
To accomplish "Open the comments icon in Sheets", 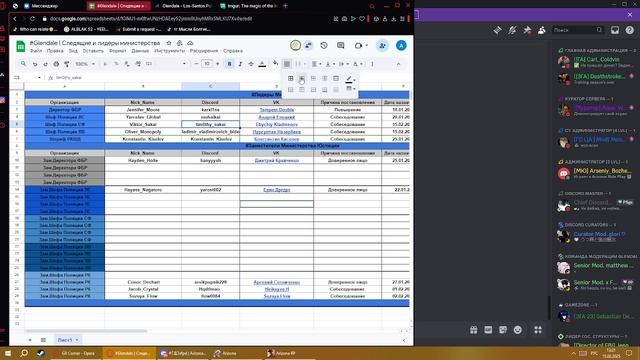I will (x=340, y=46).
